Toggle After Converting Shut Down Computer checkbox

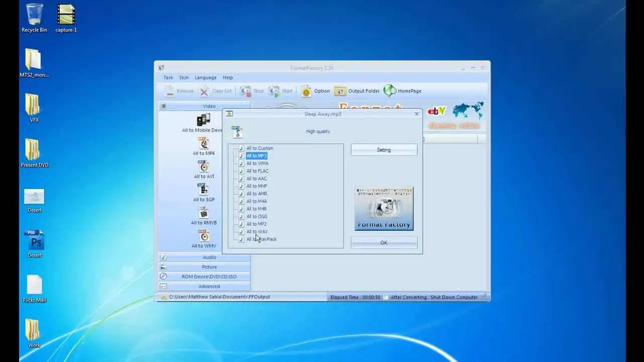[x=386, y=297]
